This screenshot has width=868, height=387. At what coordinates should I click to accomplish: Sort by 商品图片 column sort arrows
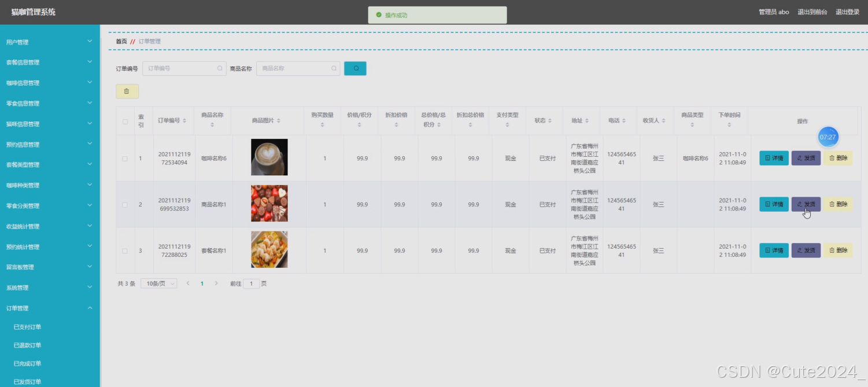(x=278, y=121)
